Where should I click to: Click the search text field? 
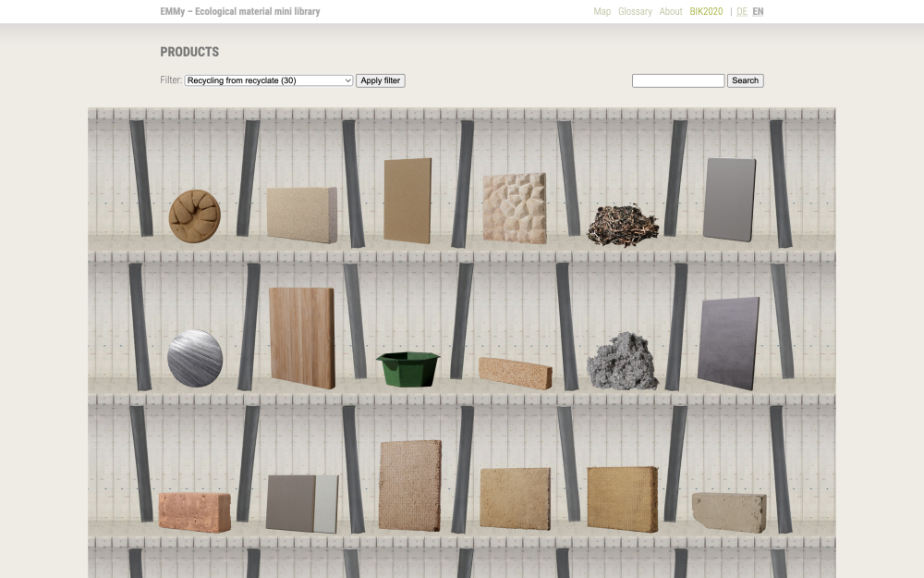(677, 80)
